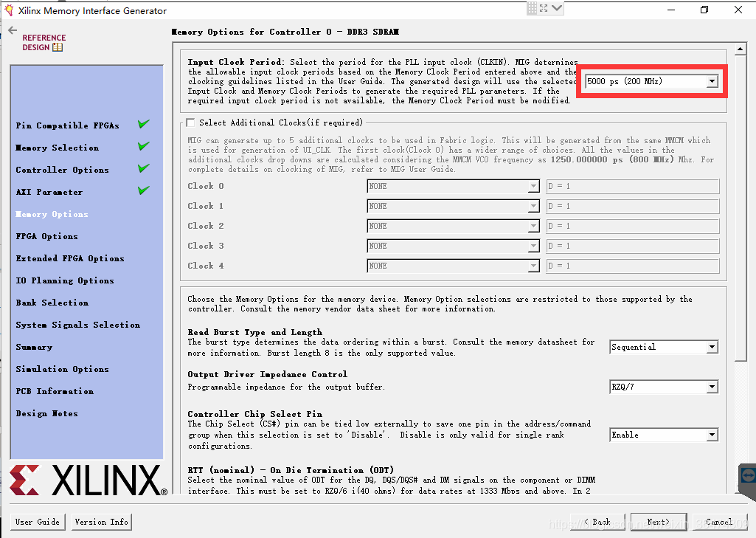Go to Memory Selection step

click(58, 148)
